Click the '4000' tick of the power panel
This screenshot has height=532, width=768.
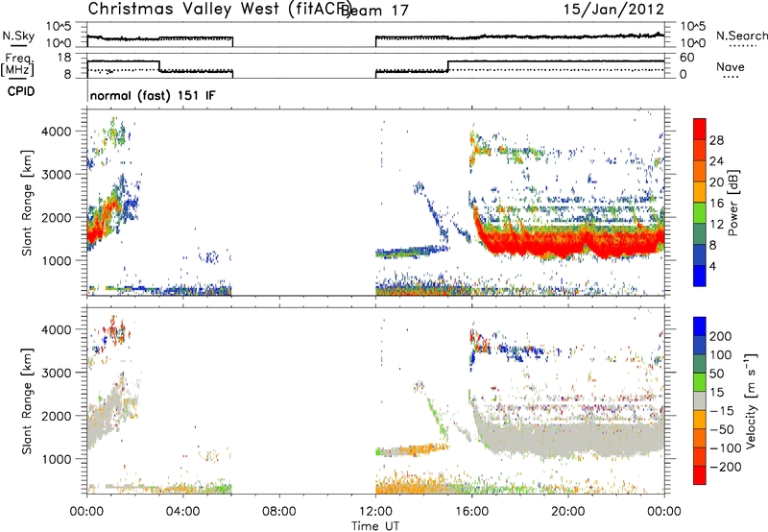[56, 132]
